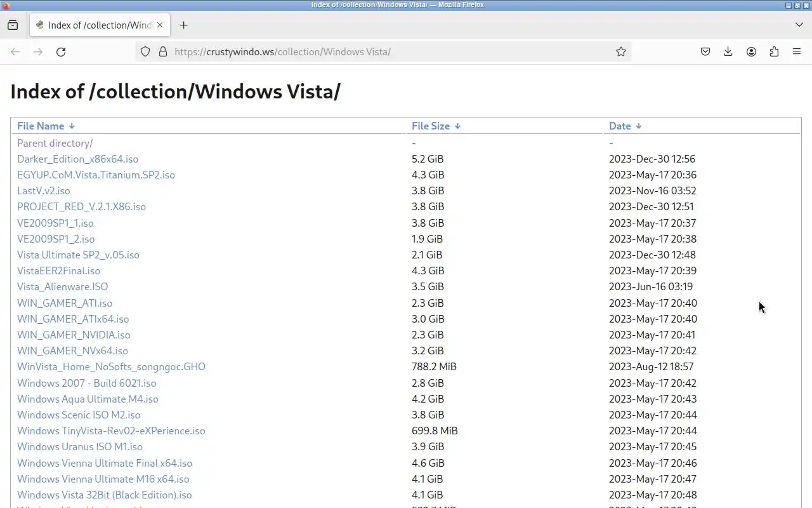Viewport: 812px width, 508px height.
Task: Click the 788.2 MiB file size cell
Action: pyautogui.click(x=434, y=366)
